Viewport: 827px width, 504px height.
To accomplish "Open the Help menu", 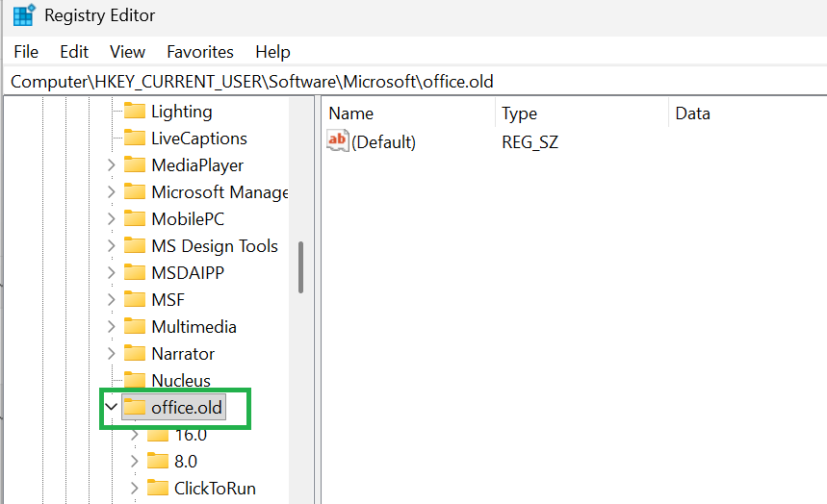I will point(272,52).
